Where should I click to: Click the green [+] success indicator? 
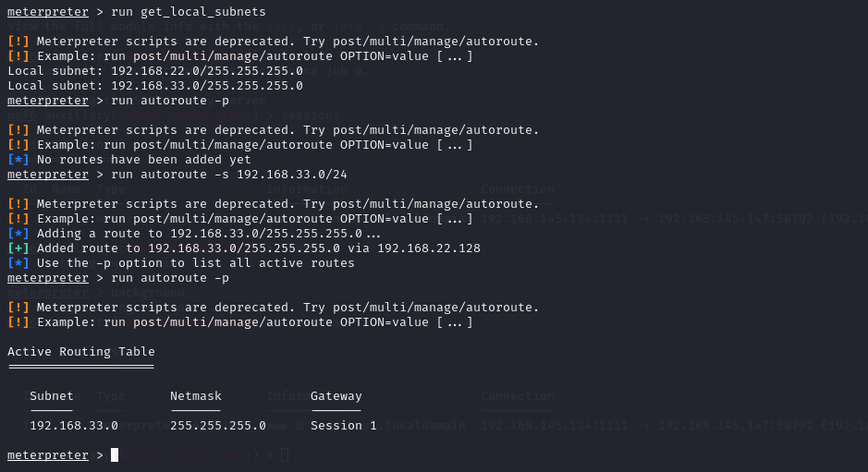pos(18,248)
